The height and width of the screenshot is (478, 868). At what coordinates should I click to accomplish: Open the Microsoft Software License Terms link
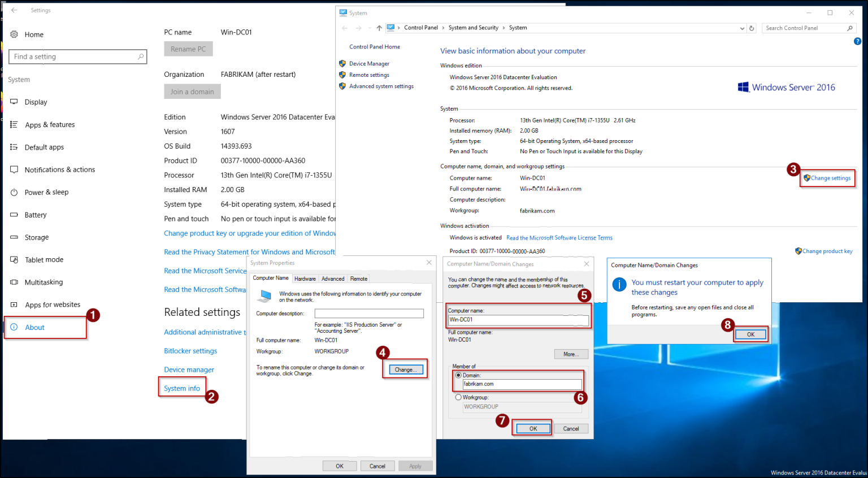[559, 237]
